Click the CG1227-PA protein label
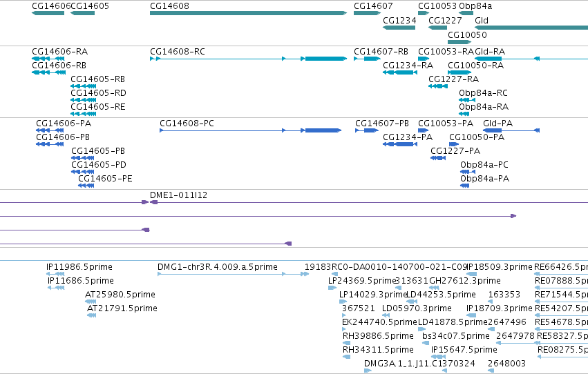The image size is (588, 374). 455,151
